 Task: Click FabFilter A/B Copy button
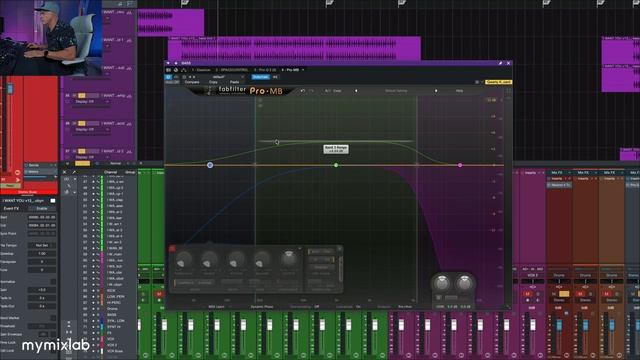(x=337, y=91)
